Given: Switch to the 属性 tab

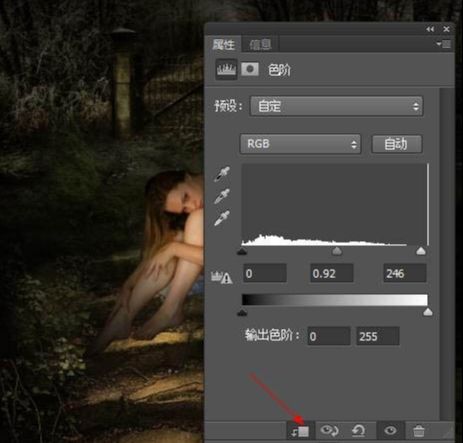Looking at the screenshot, I should tap(224, 44).
